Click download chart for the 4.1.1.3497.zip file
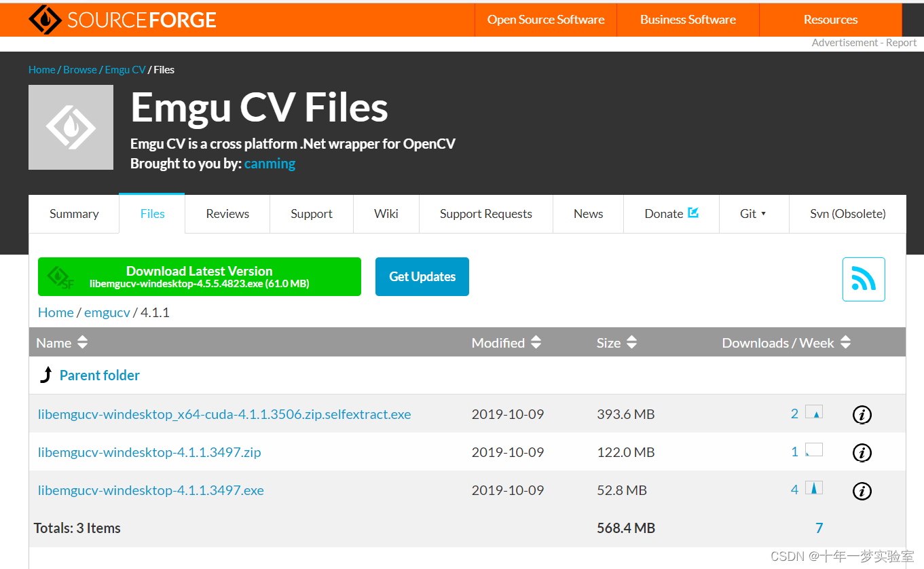 [813, 449]
